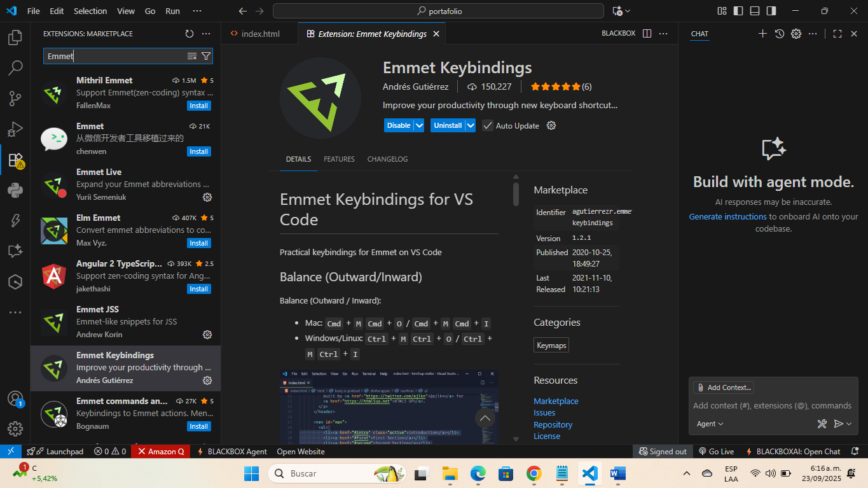
Task: Open extensions view more actions menu
Action: pos(206,34)
